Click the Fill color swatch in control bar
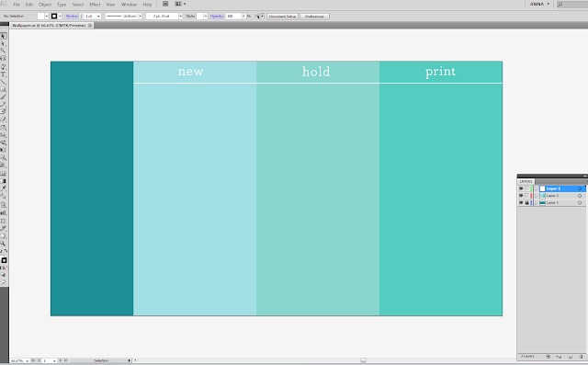 click(x=40, y=17)
